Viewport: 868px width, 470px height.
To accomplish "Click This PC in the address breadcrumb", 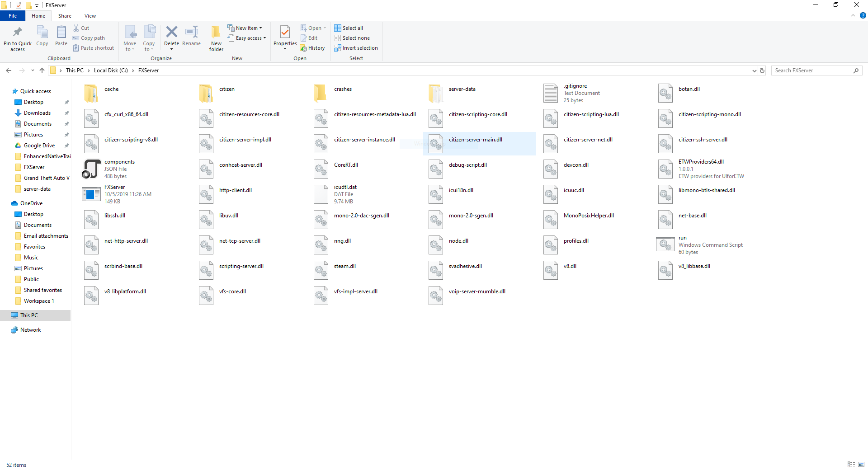I will (75, 70).
